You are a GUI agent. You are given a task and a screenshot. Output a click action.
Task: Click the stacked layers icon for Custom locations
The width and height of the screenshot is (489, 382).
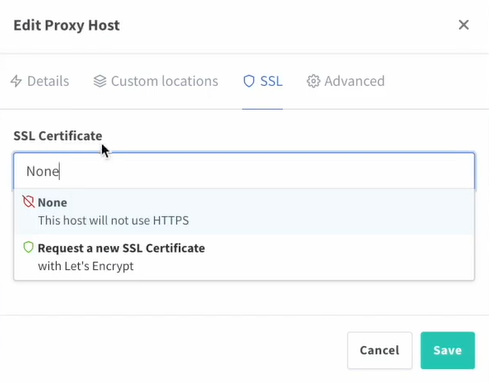coord(100,81)
